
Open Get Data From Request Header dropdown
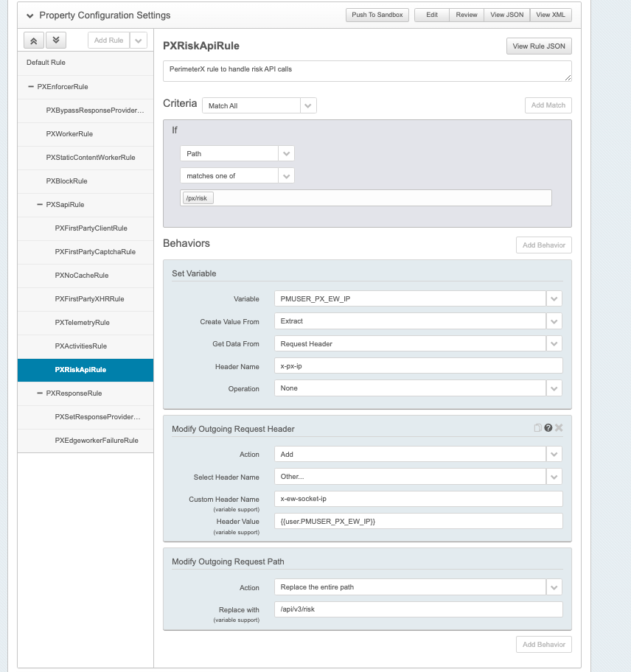tap(418, 343)
